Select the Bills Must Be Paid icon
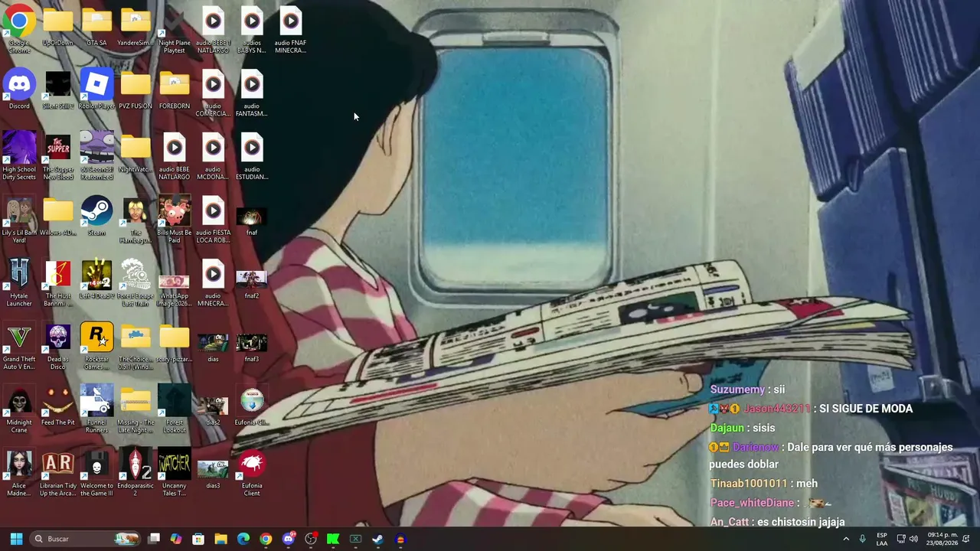 [x=175, y=220]
